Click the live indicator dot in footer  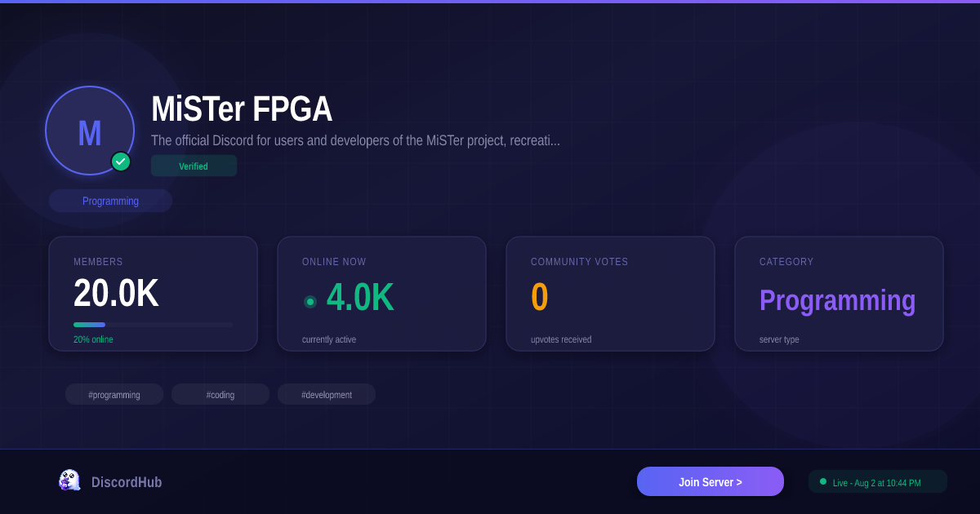[x=823, y=481]
